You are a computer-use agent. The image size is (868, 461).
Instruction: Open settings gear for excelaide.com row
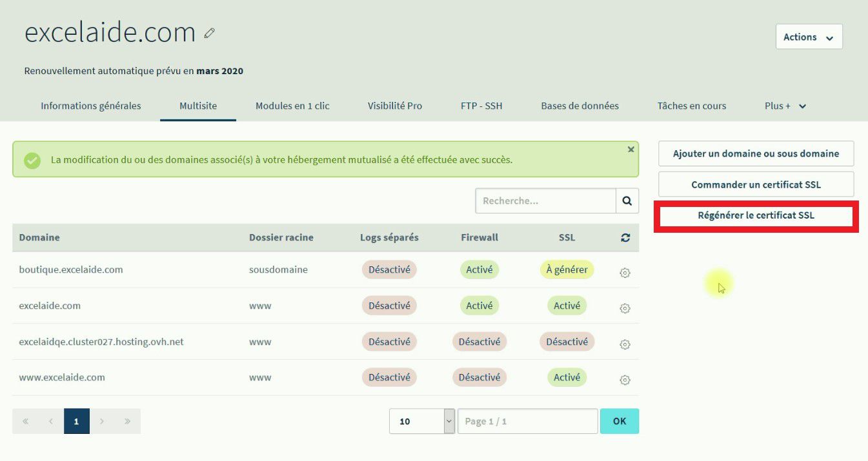coord(625,309)
